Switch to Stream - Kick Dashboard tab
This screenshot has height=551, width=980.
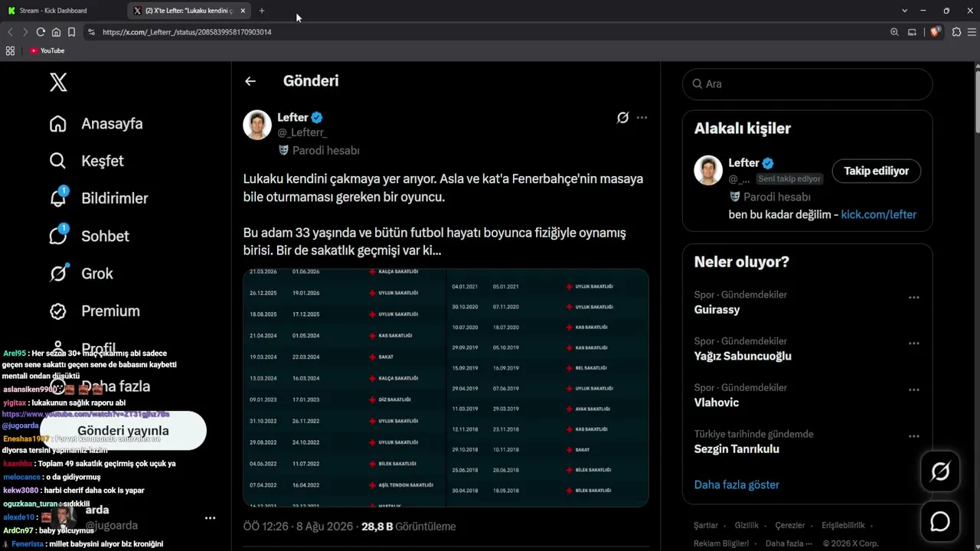click(x=63, y=11)
